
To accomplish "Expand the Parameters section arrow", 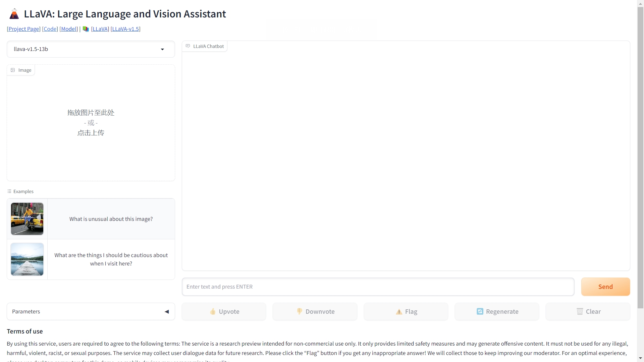I will point(167,312).
